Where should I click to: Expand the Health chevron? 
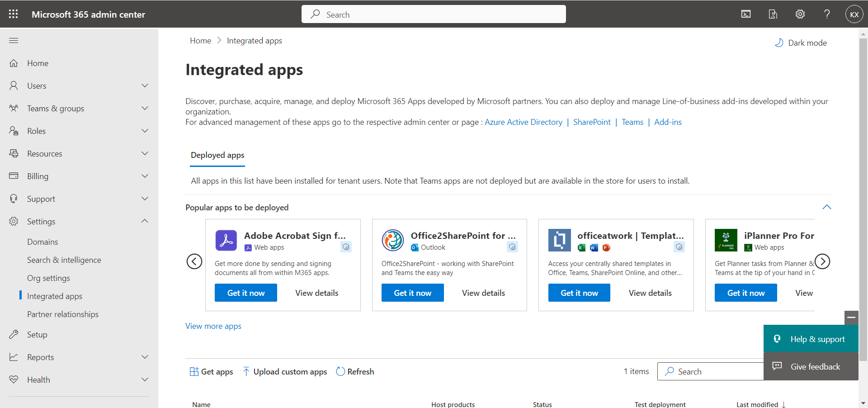[x=145, y=380]
